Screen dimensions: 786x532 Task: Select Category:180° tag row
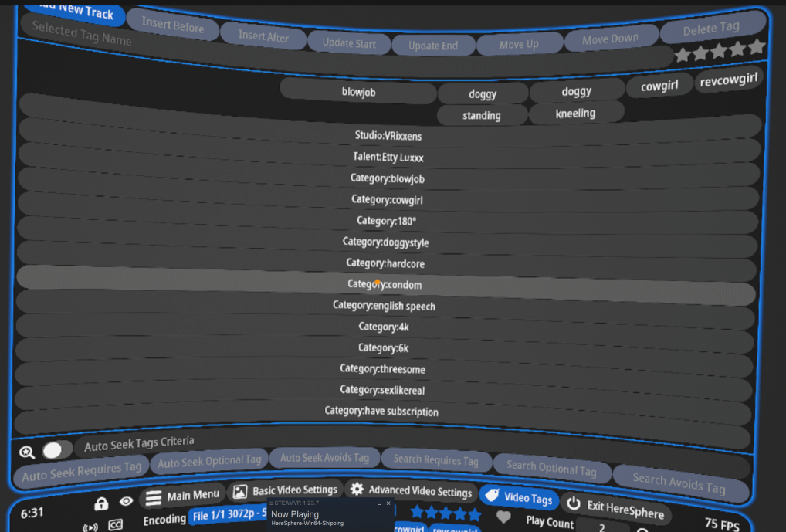(x=387, y=221)
